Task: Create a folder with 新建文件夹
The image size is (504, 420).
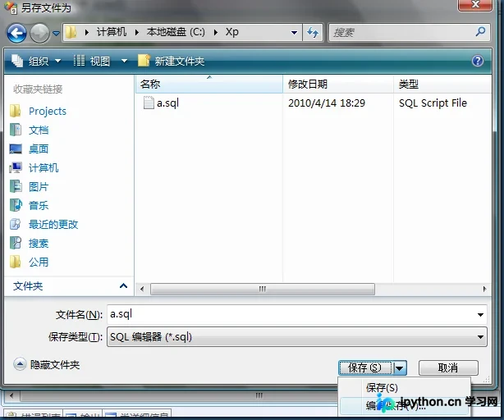Action: 171,61
